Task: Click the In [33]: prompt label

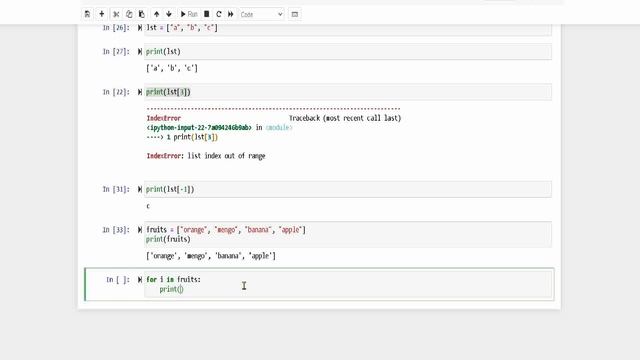Action: click(116, 230)
